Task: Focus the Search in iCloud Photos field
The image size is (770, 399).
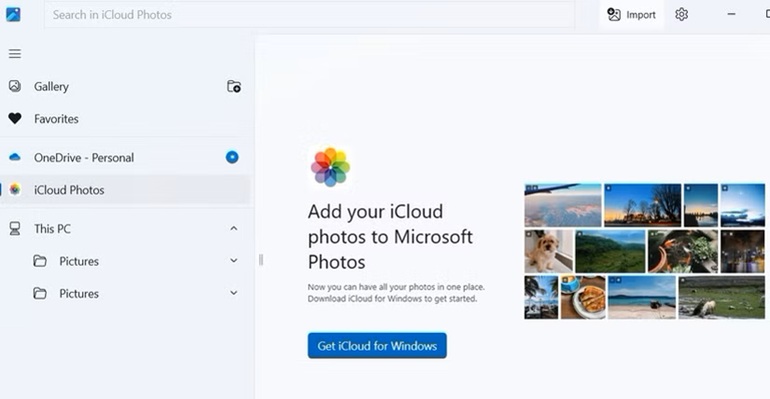Action: tap(309, 15)
